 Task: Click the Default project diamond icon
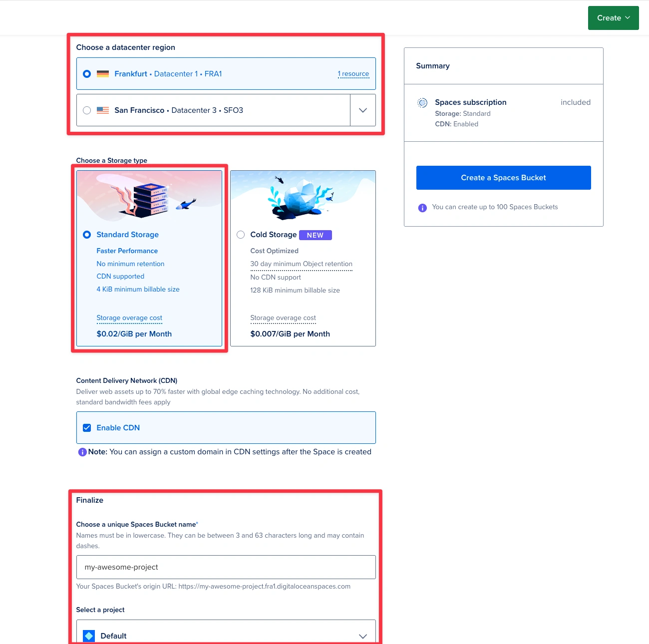point(89,636)
